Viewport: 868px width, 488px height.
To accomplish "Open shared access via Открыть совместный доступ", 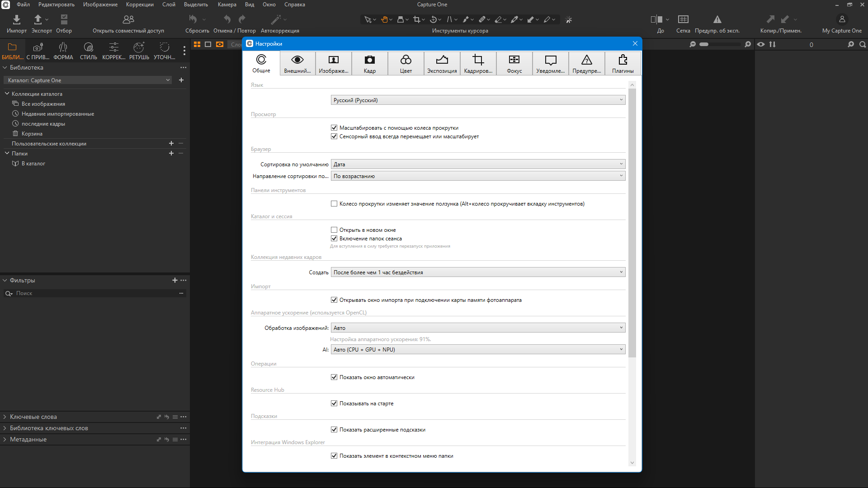I will (x=128, y=19).
